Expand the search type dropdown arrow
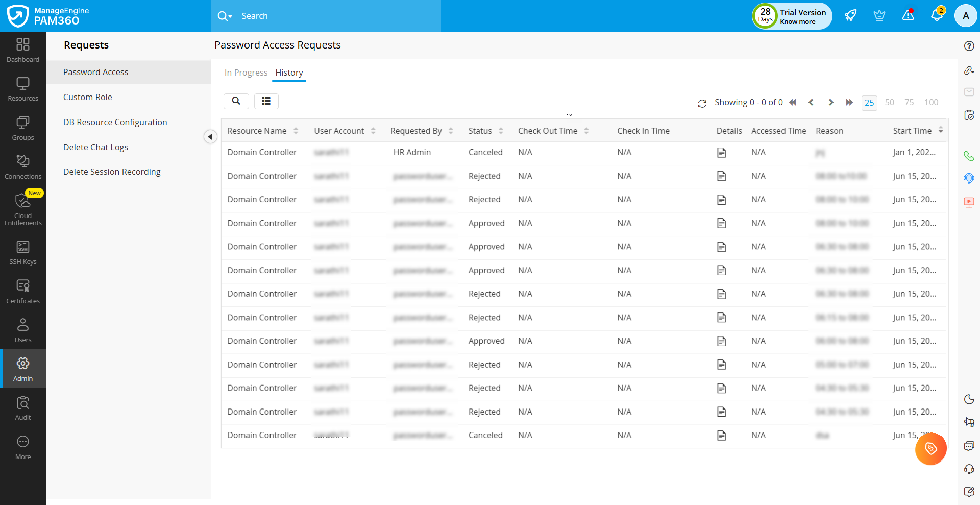980x505 pixels. [230, 16]
